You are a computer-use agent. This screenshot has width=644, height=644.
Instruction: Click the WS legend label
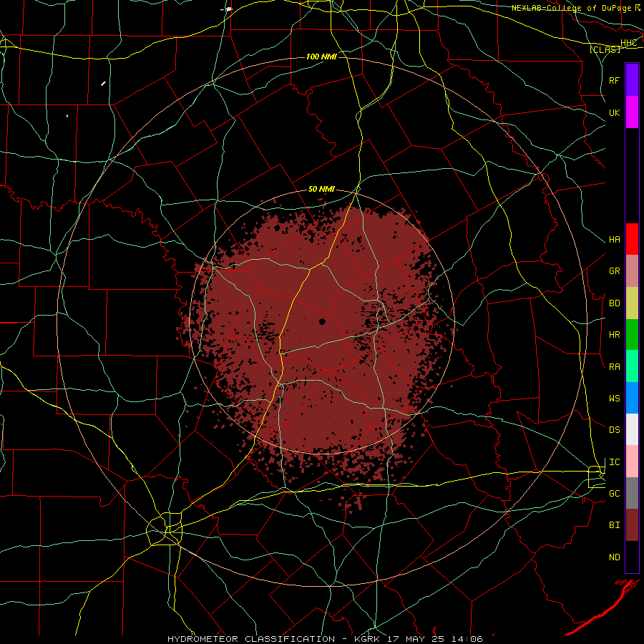pos(614,399)
